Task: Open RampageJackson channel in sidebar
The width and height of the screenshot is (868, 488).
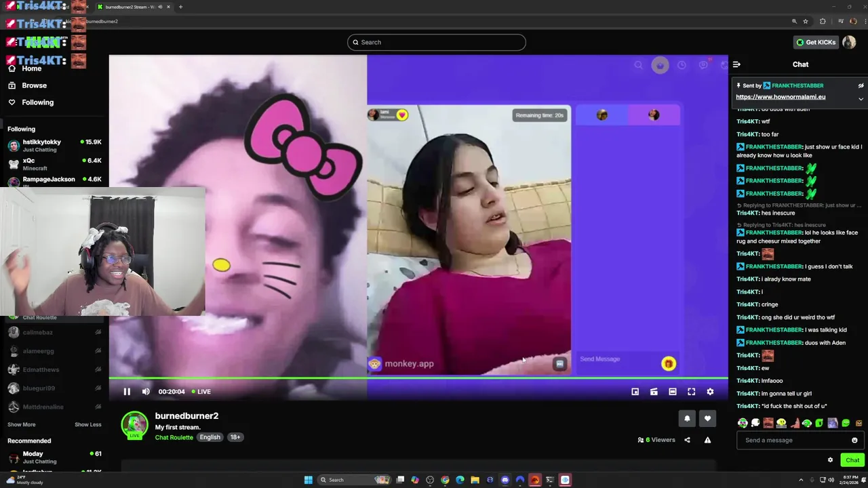Action: [x=54, y=181]
